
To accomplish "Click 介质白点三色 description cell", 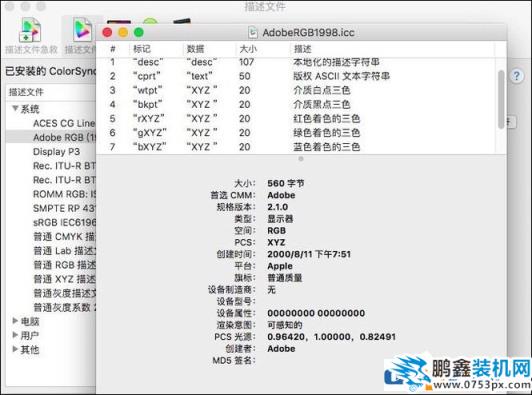I will point(322,90).
